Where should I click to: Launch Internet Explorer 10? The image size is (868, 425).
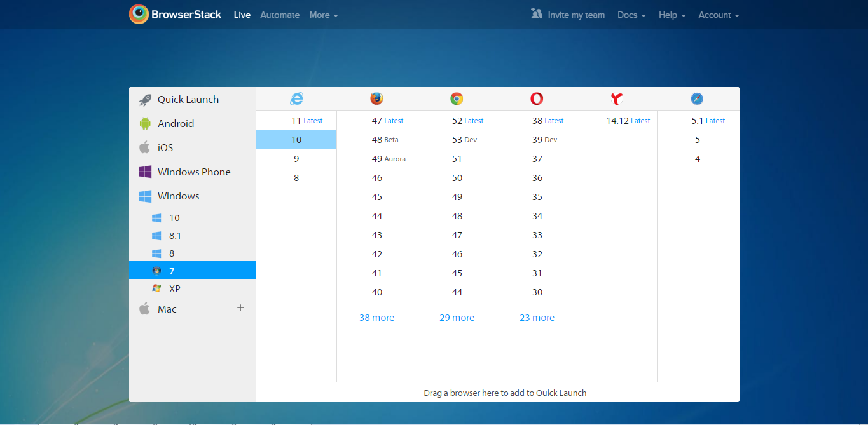tap(296, 140)
